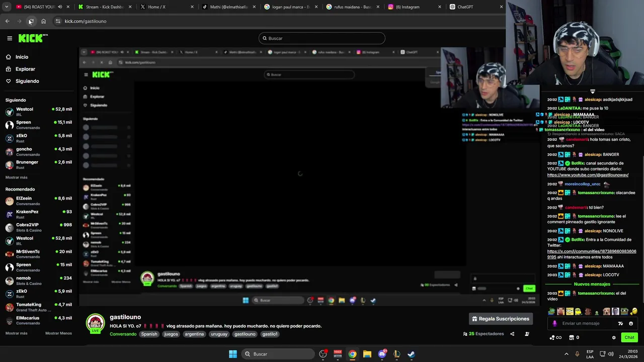Switch to the rufus maidana search tab

pyautogui.click(x=353, y=7)
